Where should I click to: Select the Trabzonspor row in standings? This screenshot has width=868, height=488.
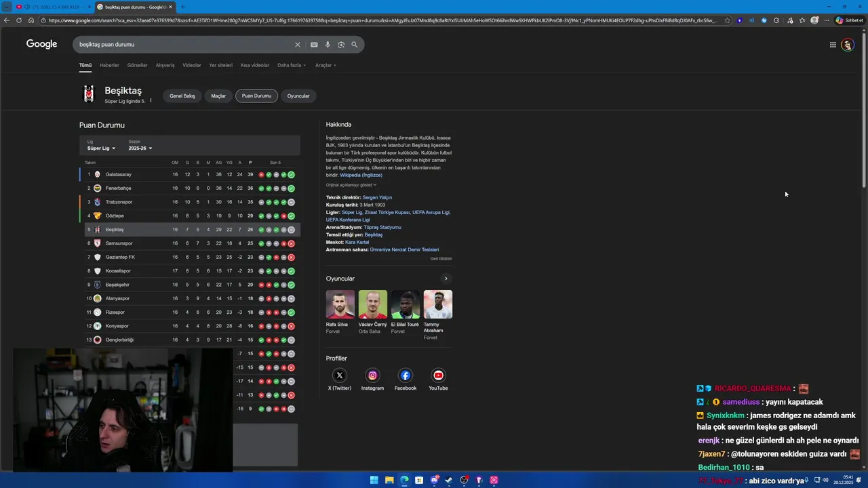click(x=190, y=202)
